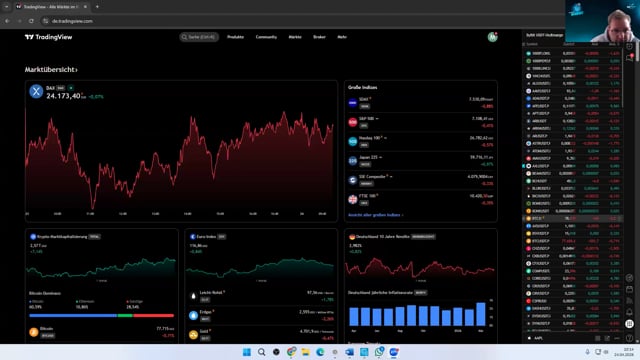Open the Märkte menu
The width and height of the screenshot is (640, 360).
click(295, 37)
